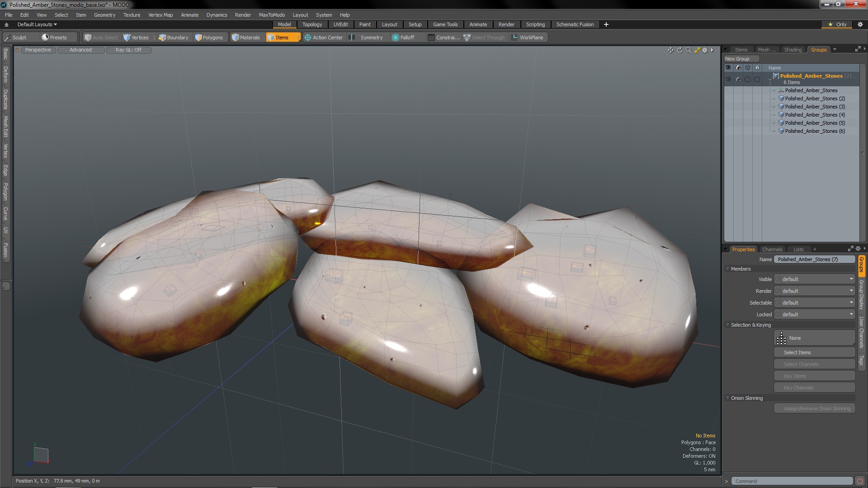Toggle the Only star button
This screenshot has width=868, height=488.
[x=837, y=24]
